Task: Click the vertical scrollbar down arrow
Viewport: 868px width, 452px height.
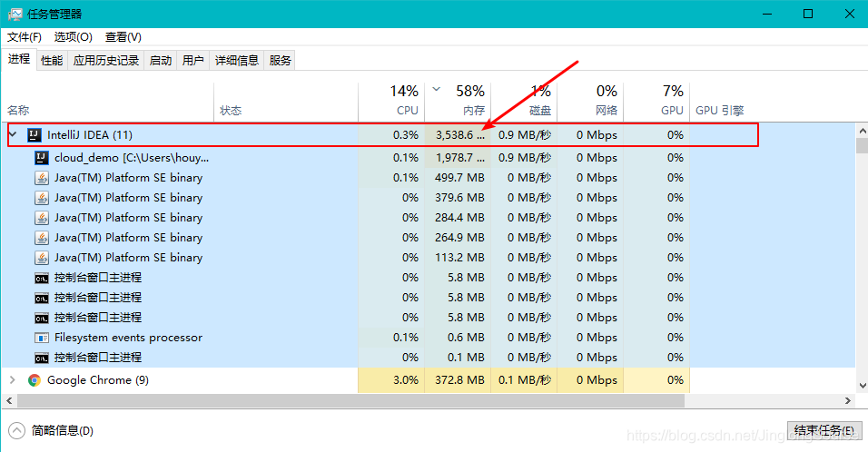Action: click(x=862, y=386)
